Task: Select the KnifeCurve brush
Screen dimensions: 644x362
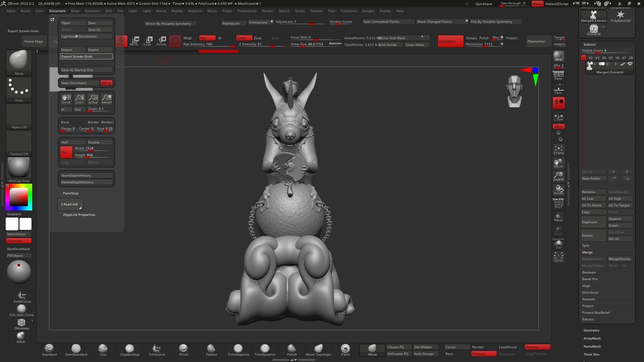Action: [x=22, y=297]
